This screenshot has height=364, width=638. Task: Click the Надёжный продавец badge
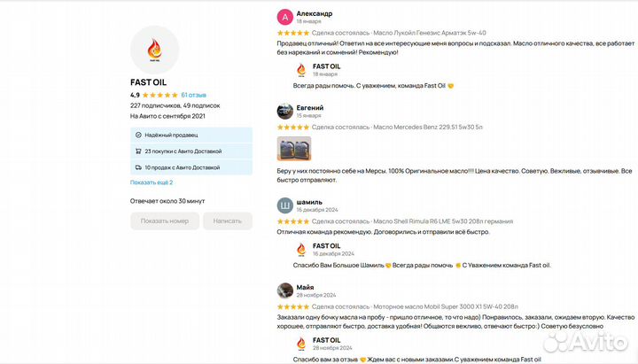(191, 135)
